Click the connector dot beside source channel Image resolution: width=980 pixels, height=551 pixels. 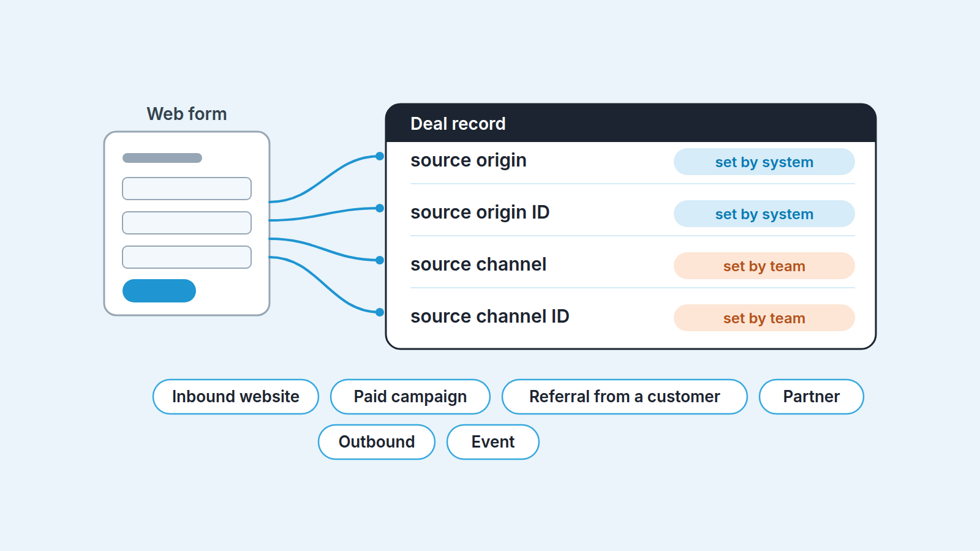380,260
